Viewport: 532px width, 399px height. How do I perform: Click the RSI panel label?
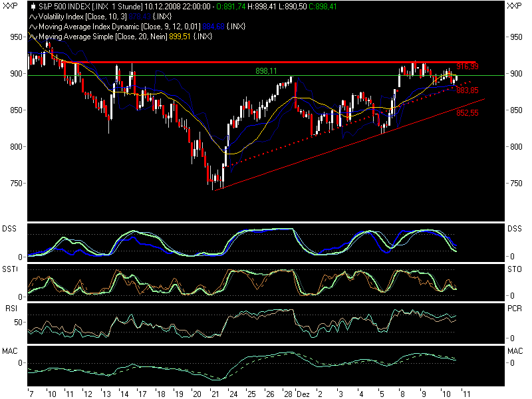11,308
